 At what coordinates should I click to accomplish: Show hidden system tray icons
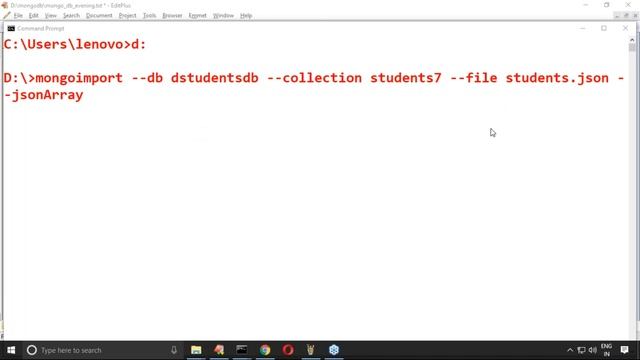[570, 350]
